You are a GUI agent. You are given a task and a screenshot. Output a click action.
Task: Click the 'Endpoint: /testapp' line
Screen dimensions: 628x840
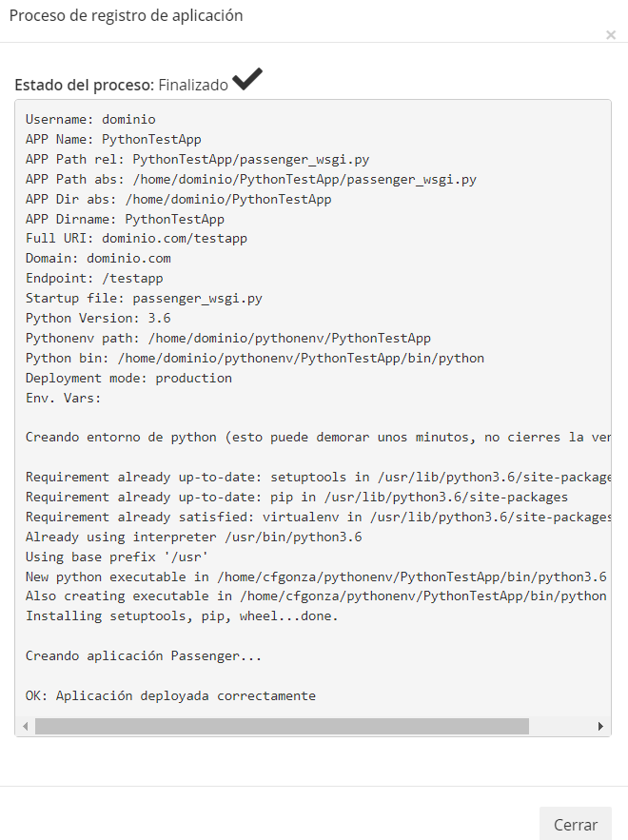pyautogui.click(x=94, y=279)
